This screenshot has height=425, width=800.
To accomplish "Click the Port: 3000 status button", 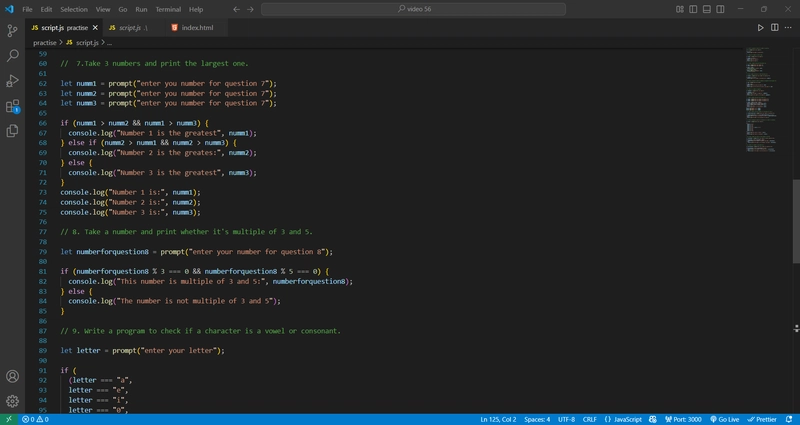I will (683, 419).
